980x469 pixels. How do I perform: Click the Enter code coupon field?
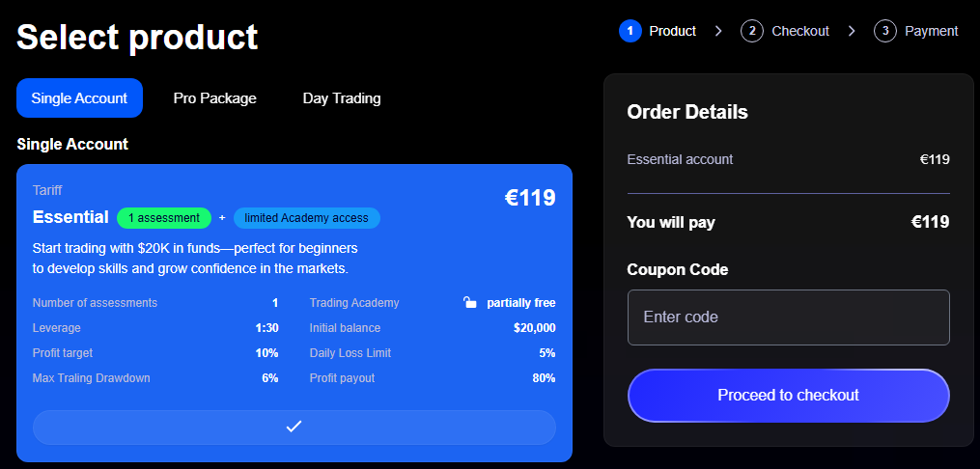pos(788,317)
